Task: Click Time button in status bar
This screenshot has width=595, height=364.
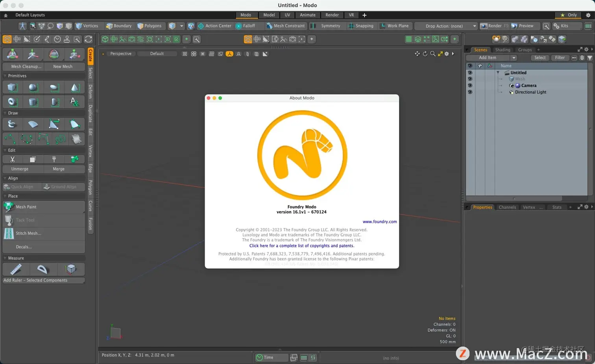Action: click(x=272, y=357)
